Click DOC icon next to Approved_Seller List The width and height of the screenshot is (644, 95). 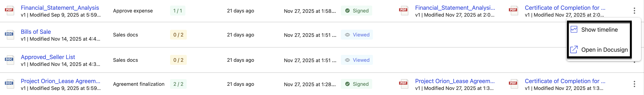9,60
